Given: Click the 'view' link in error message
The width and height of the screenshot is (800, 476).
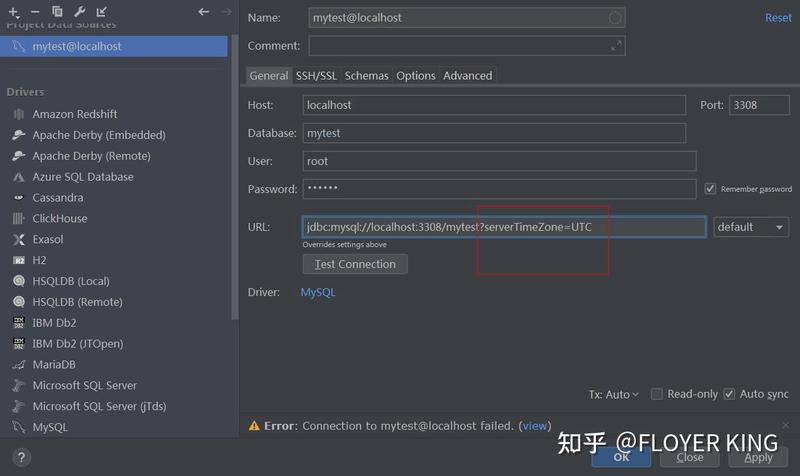Looking at the screenshot, I should click(535, 426).
